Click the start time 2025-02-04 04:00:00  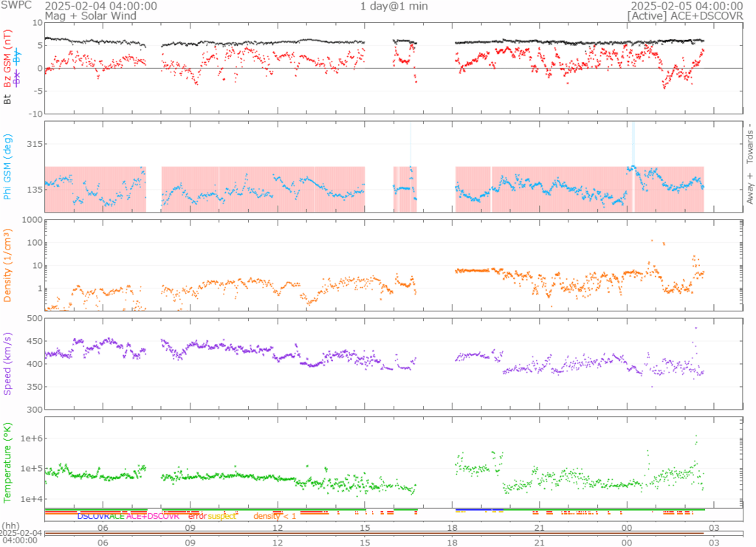click(x=100, y=5)
